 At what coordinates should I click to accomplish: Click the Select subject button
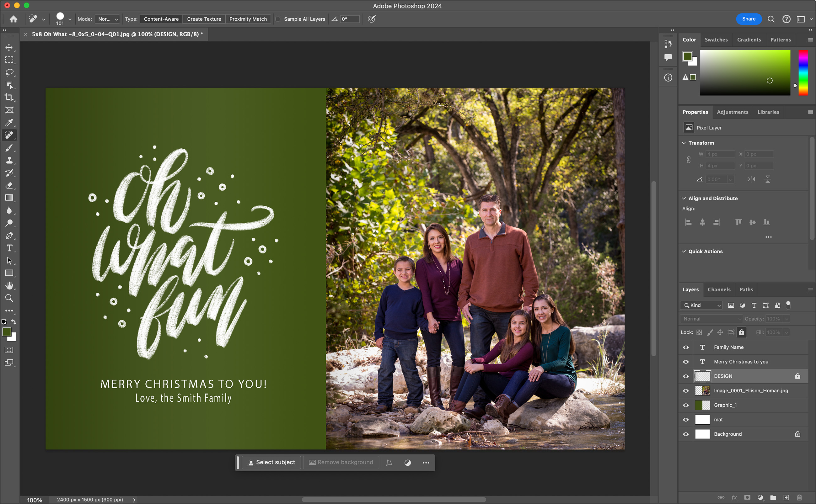(271, 462)
